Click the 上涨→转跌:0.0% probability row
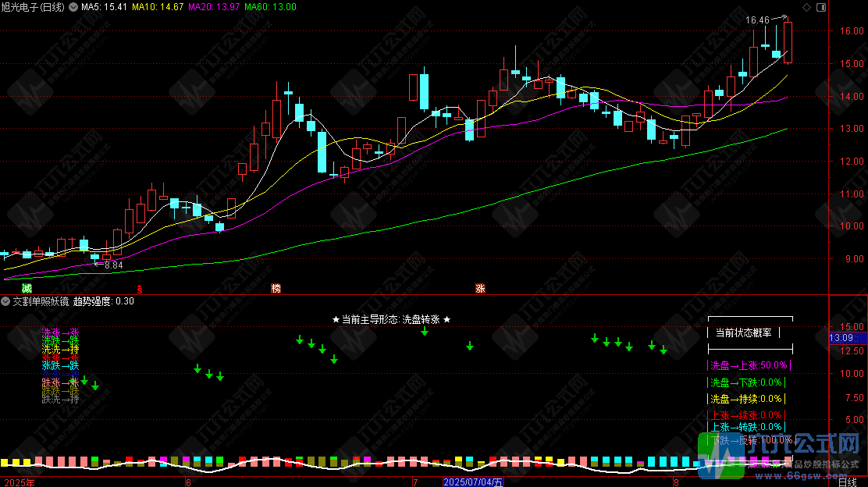The height and width of the screenshot is (487, 868). point(745,427)
